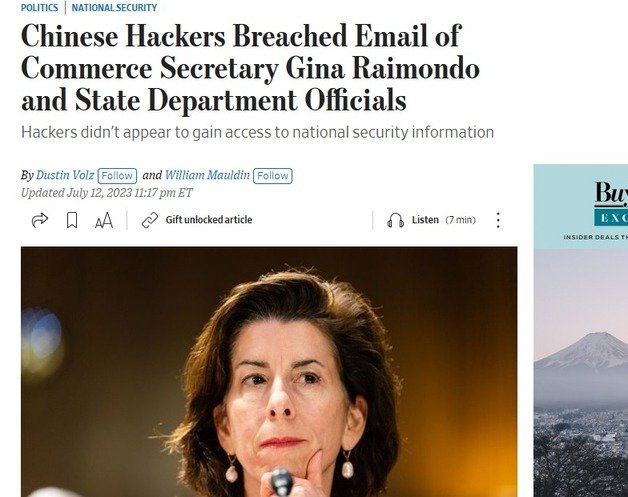Open the text size AA control
The image size is (628, 497).
coord(104,221)
